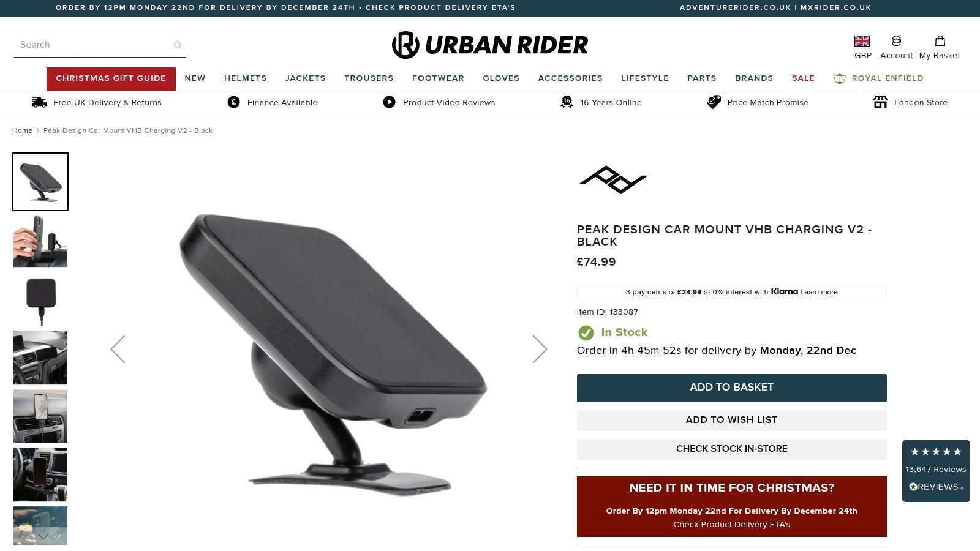Click the London Store shop icon

coord(880,102)
